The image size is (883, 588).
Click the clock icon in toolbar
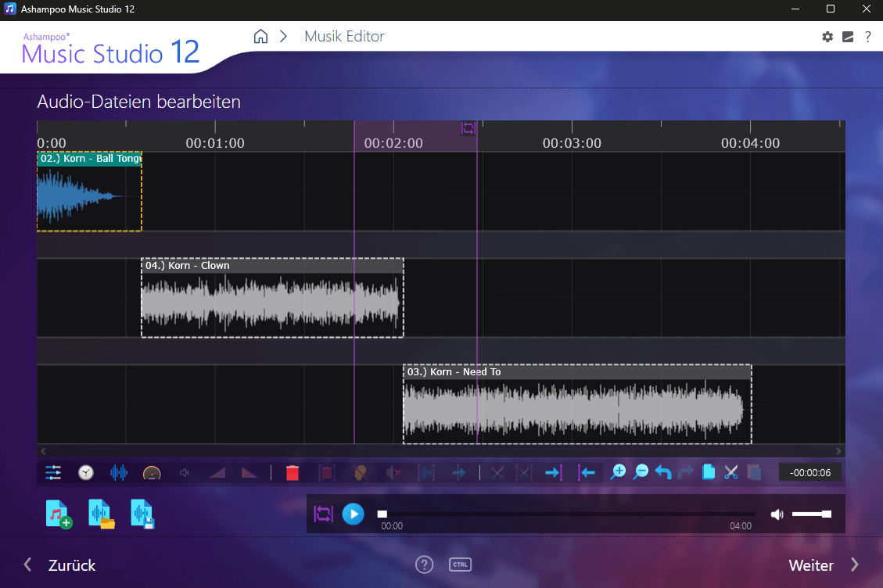point(86,472)
